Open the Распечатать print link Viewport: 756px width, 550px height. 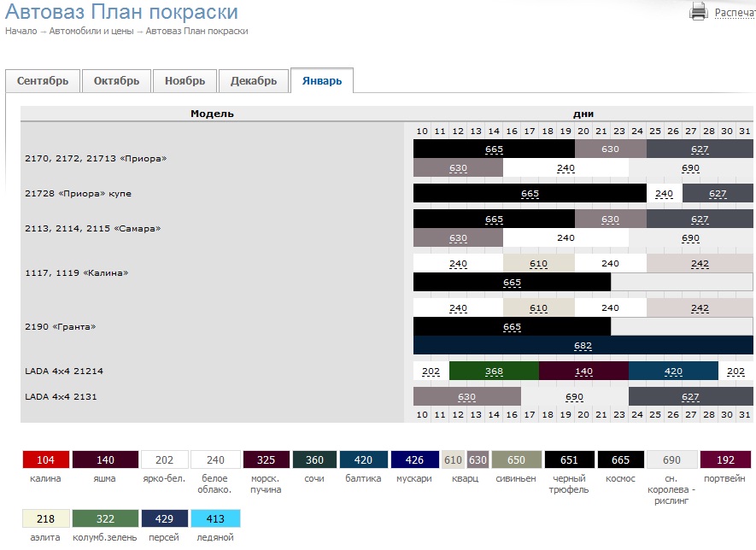coord(735,13)
